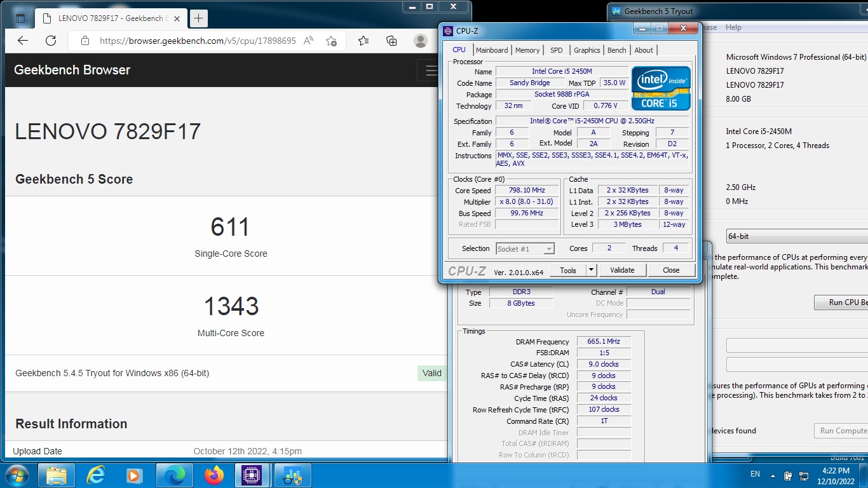Switch to Microsoft Edge on the taskbar
Viewport: 868px width, 488px height.
click(175, 475)
